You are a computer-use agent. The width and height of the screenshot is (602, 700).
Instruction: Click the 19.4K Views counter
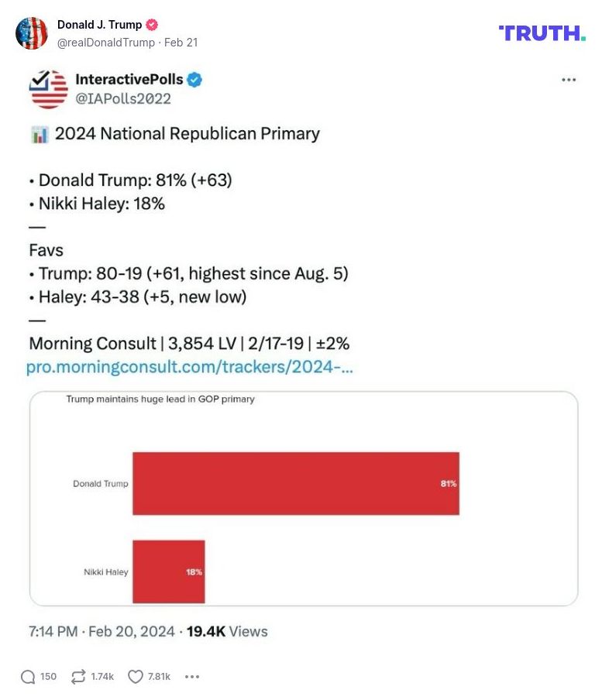pyautogui.click(x=224, y=632)
